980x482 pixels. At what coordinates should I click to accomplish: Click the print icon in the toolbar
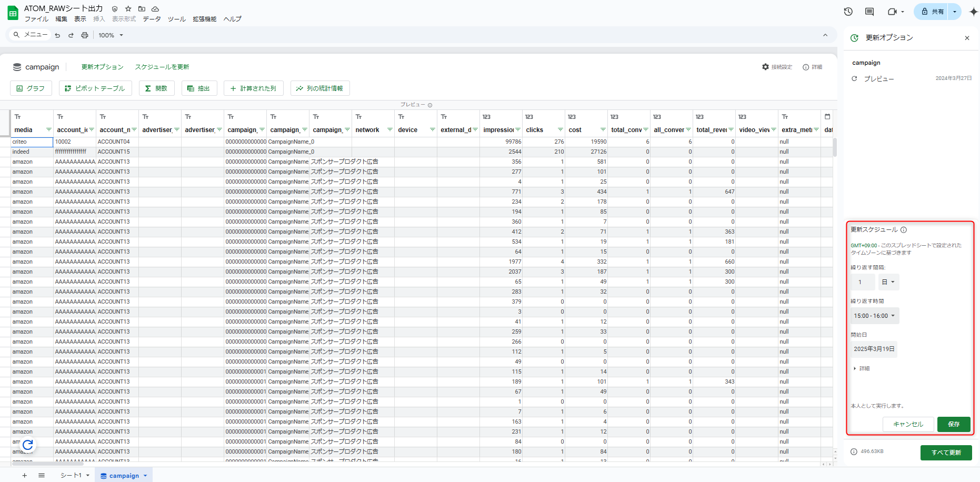pyautogui.click(x=85, y=35)
